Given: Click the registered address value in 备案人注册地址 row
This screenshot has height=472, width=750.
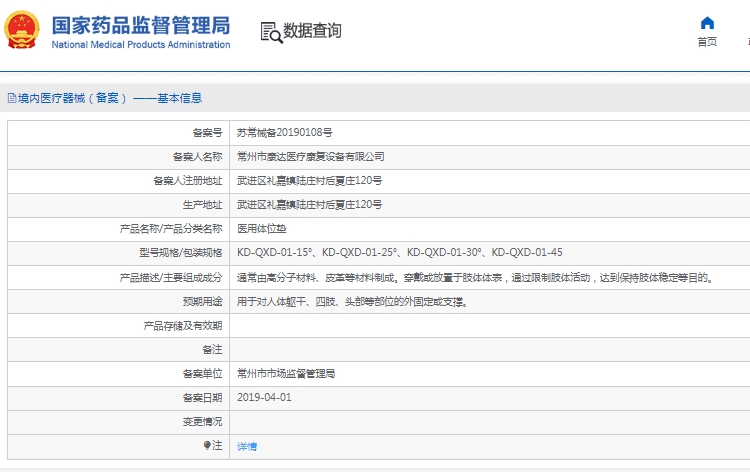Looking at the screenshot, I should click(309, 180).
